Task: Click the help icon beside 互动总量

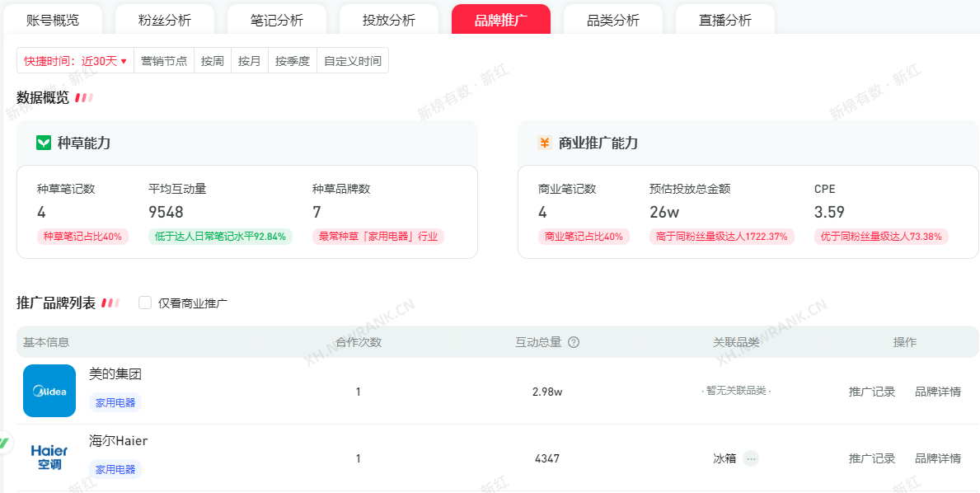Action: tap(574, 342)
